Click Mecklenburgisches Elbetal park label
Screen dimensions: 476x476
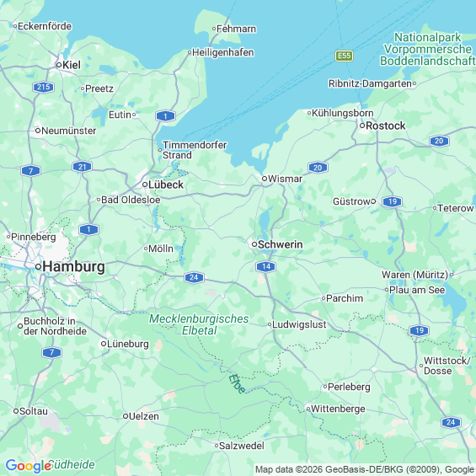pos(199,324)
